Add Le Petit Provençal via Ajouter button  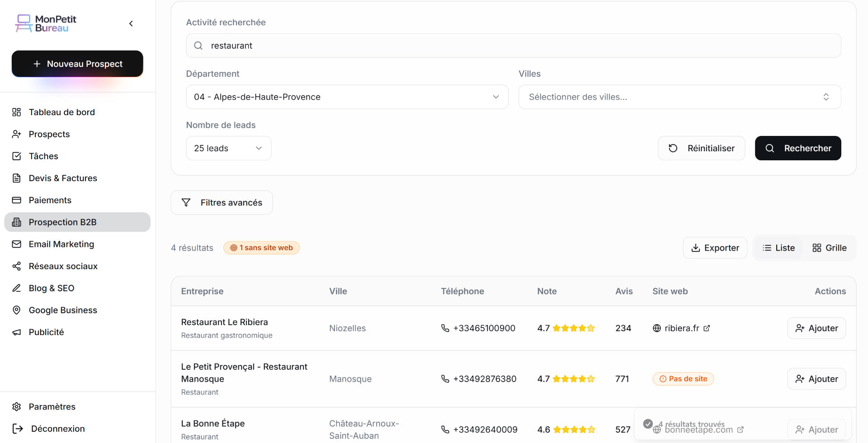[x=816, y=379]
